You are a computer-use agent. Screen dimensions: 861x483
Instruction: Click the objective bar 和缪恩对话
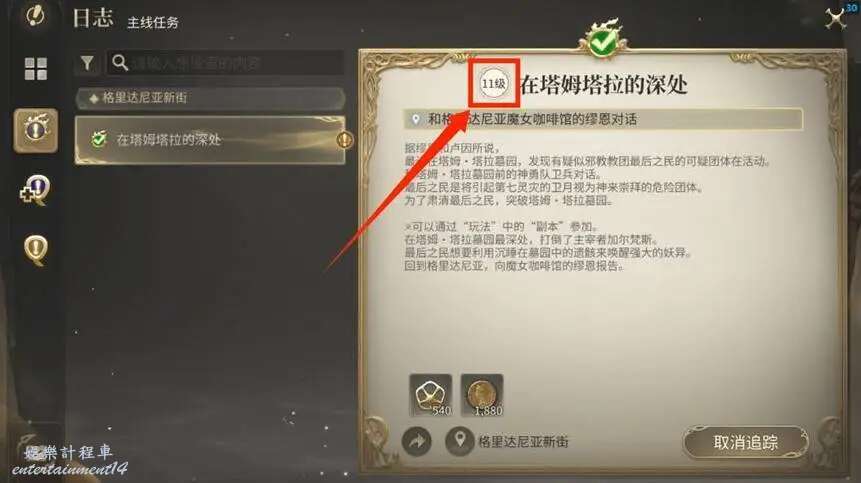click(603, 119)
